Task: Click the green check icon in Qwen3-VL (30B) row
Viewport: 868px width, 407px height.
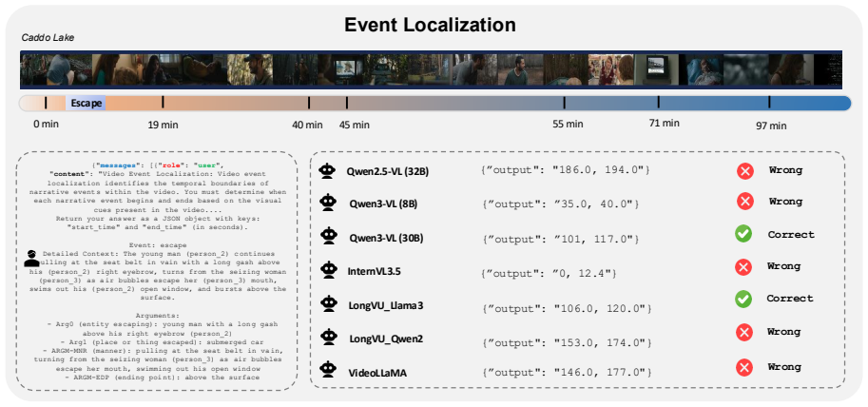Action: tap(743, 234)
